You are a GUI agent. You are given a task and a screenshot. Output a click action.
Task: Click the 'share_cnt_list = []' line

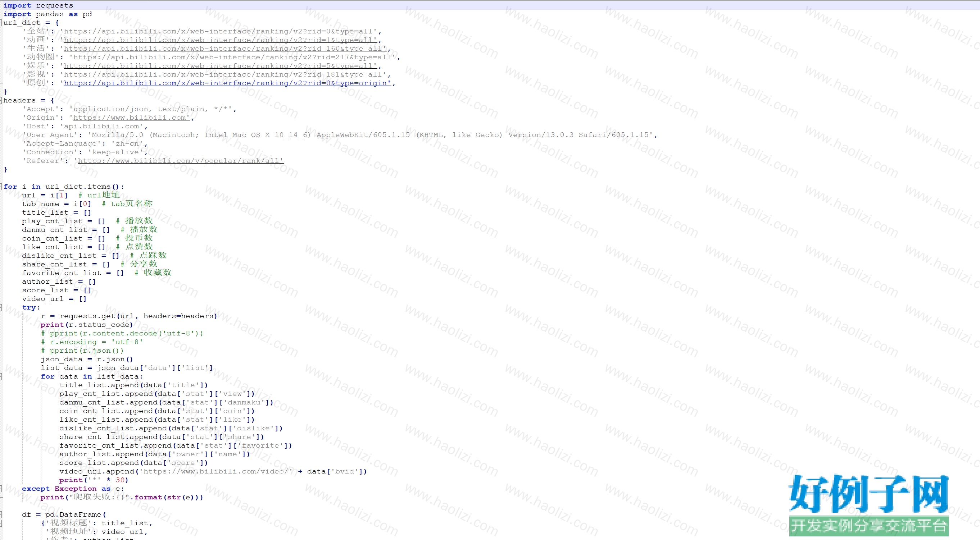[66, 264]
